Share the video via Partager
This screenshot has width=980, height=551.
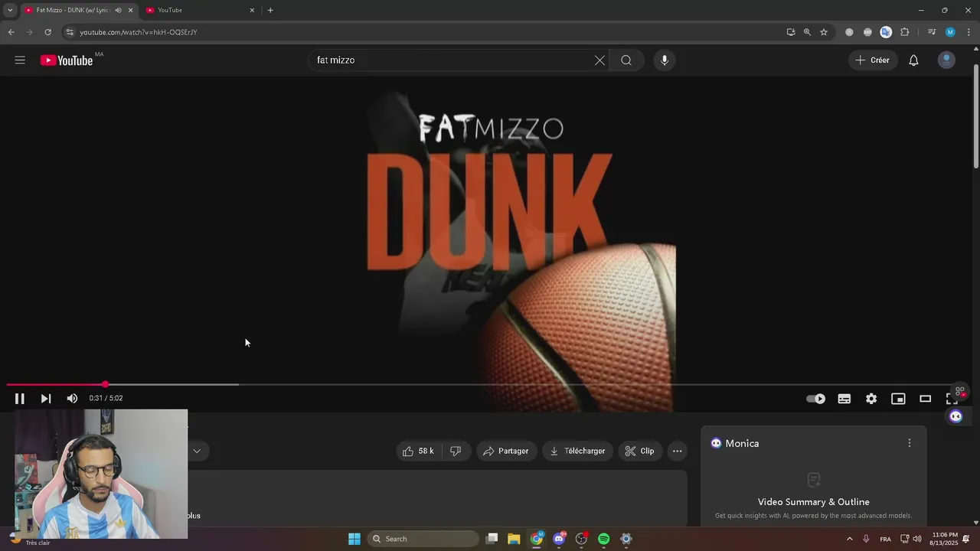[505, 451]
